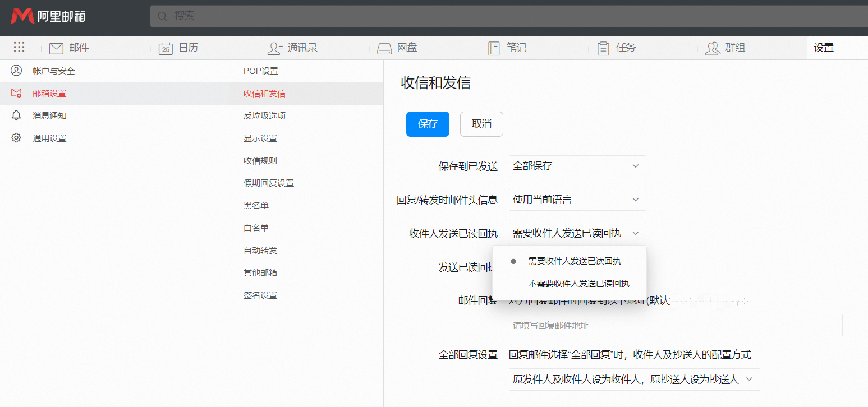This screenshot has height=407, width=868.
Task: Collapse the 收件人发送已读回执 dropdown
Action: (x=577, y=233)
